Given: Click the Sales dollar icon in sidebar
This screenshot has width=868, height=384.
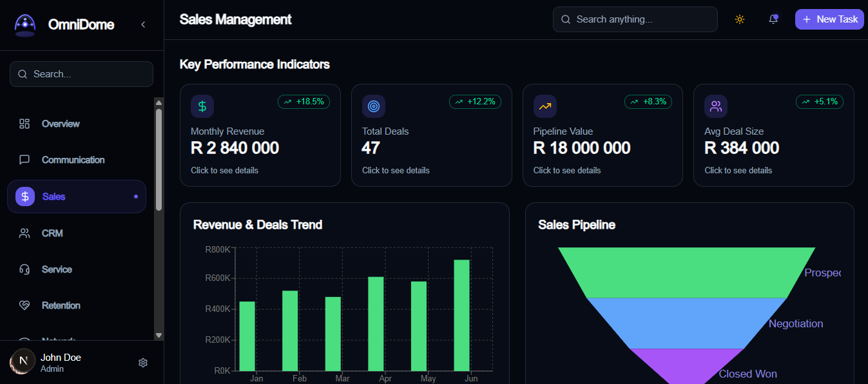Looking at the screenshot, I should click(x=25, y=197).
